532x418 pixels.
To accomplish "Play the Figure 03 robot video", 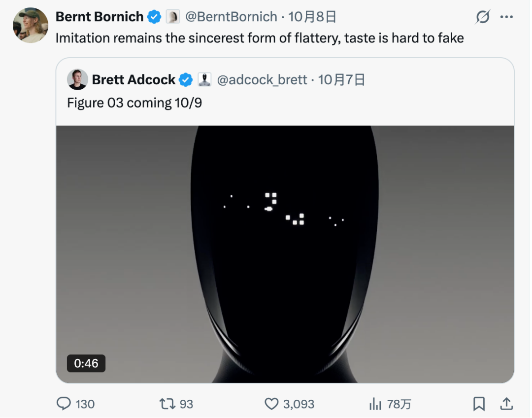I will [x=285, y=254].
